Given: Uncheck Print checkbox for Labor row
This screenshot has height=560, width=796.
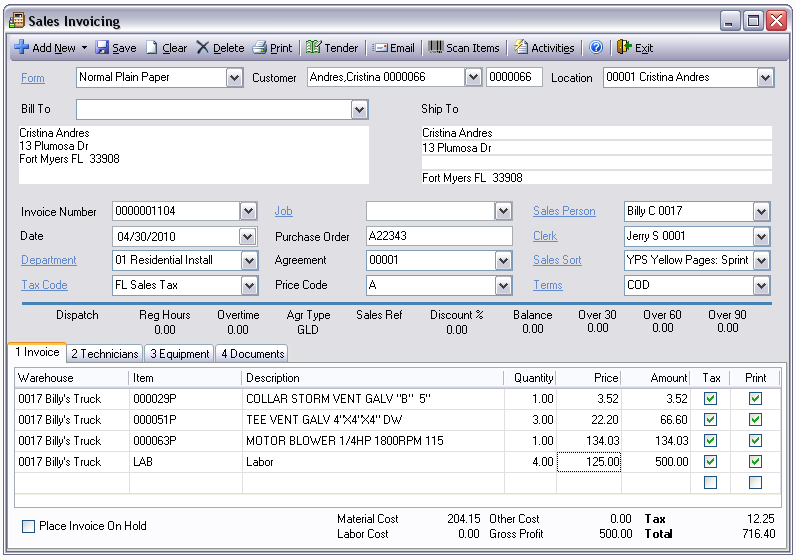Looking at the screenshot, I should (x=755, y=462).
